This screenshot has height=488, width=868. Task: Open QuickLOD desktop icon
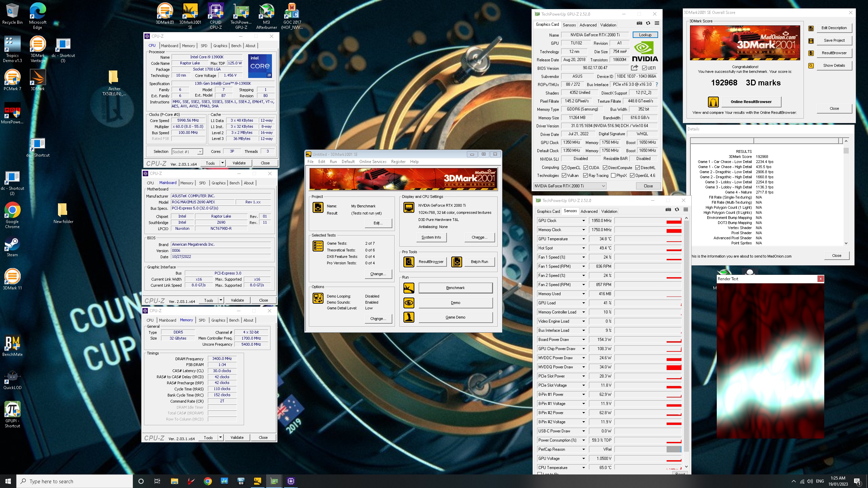click(13, 379)
